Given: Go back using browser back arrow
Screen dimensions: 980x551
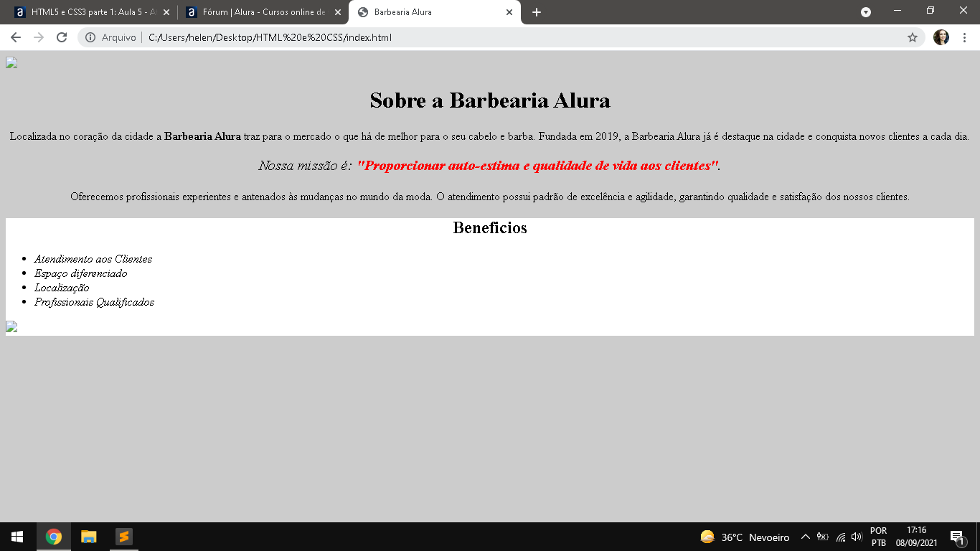Looking at the screenshot, I should tap(16, 37).
